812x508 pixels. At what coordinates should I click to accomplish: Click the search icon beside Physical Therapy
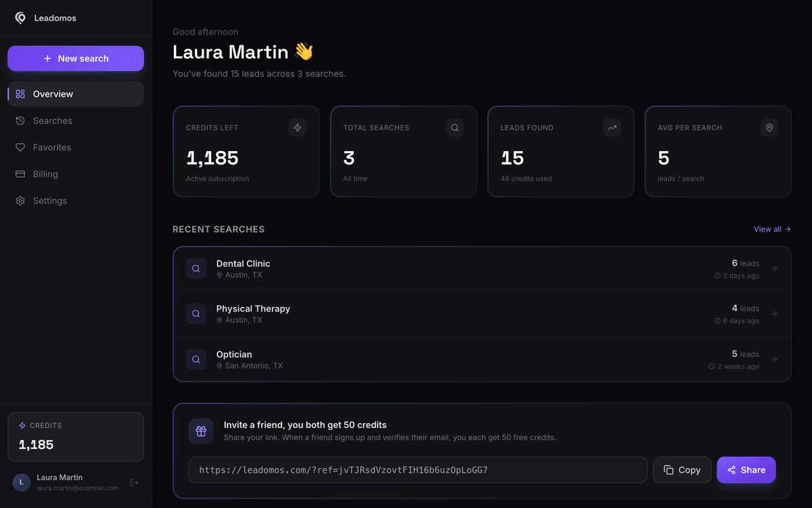(x=196, y=314)
